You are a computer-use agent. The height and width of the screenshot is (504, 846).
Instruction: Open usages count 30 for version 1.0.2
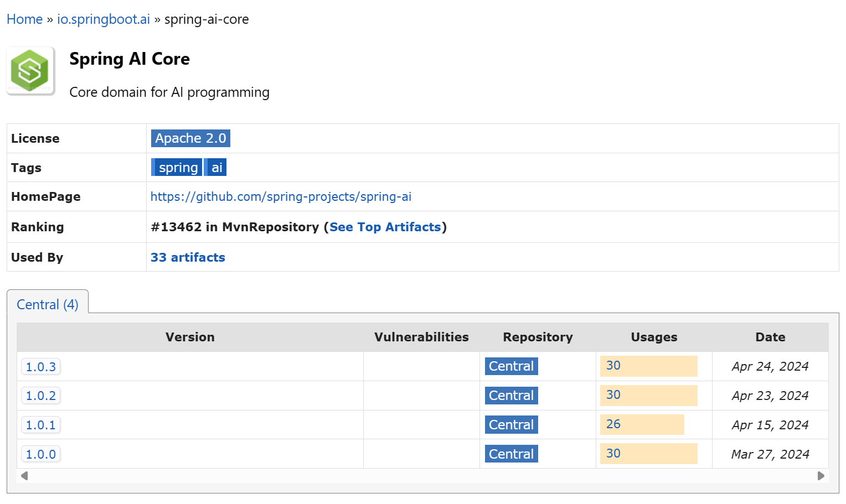613,395
